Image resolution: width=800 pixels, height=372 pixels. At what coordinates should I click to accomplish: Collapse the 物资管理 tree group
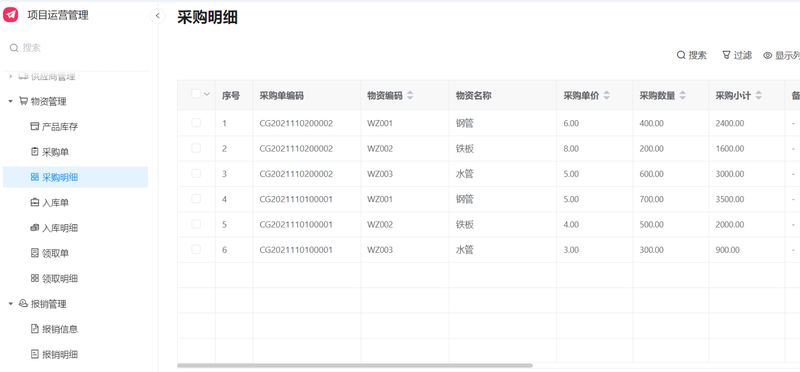point(10,102)
